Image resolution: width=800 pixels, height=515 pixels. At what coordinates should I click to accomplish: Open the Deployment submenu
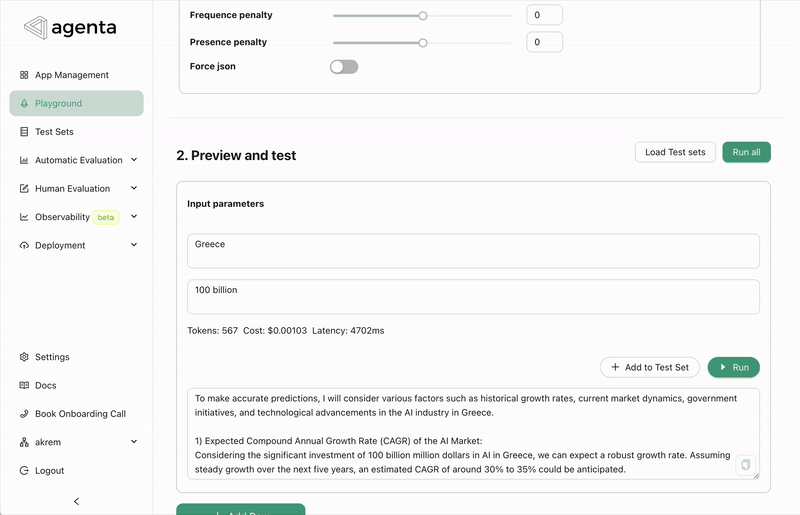[x=134, y=245]
